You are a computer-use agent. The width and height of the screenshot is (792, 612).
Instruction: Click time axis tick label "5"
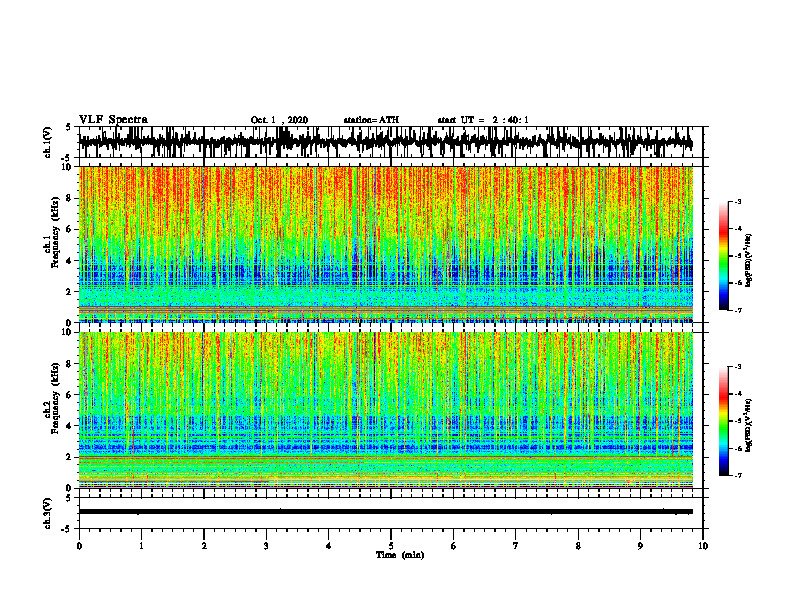[x=391, y=546]
